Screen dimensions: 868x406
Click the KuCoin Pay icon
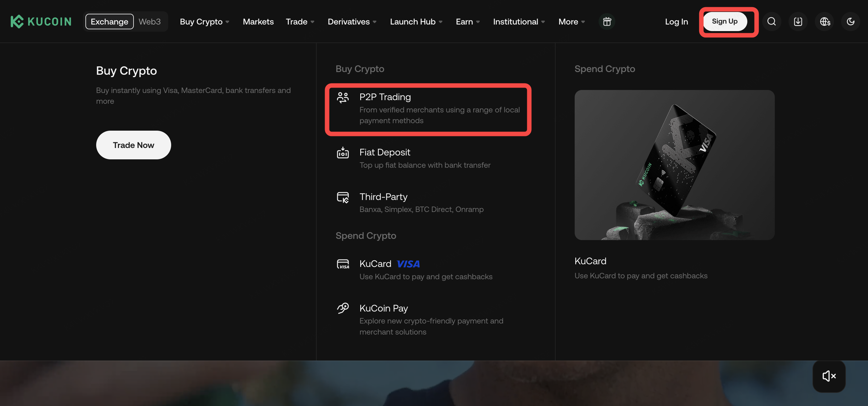click(x=343, y=308)
